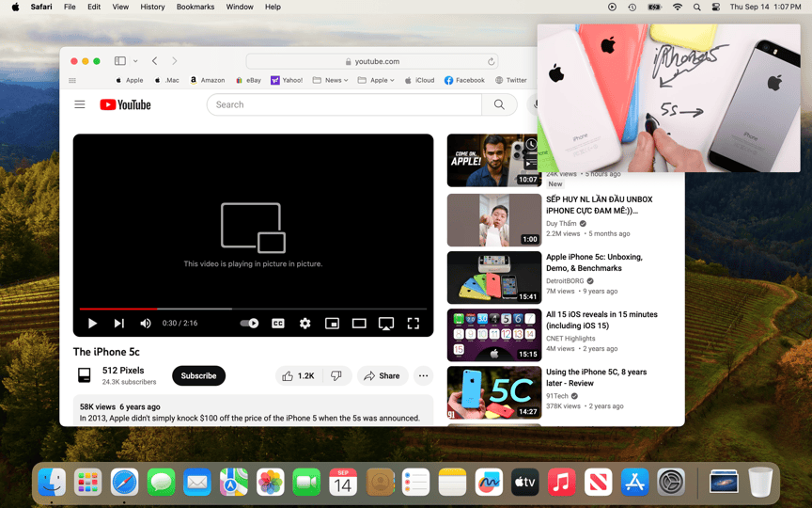The image size is (812, 508).
Task: Click the youtube.com address bar
Action: coord(372,61)
